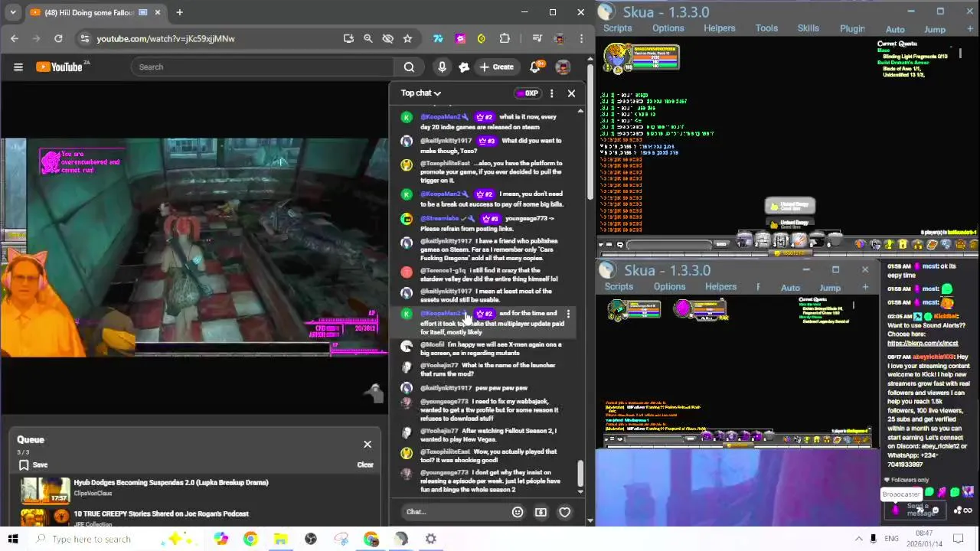Open Settings gear on taskbar

[431, 540]
